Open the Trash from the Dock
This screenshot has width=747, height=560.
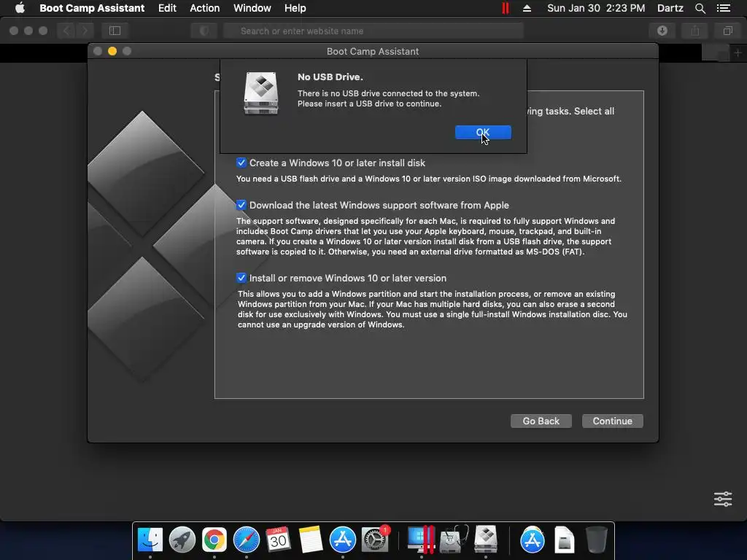(x=596, y=540)
